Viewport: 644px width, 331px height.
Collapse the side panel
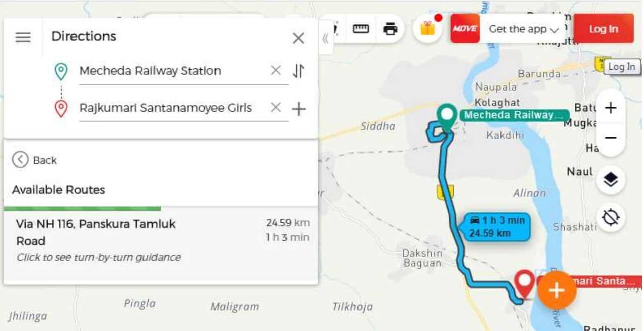(x=325, y=38)
